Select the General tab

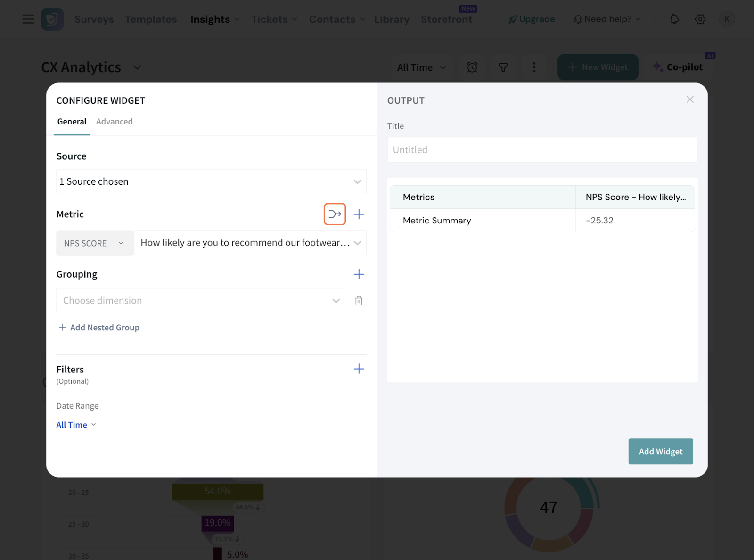[x=72, y=122]
